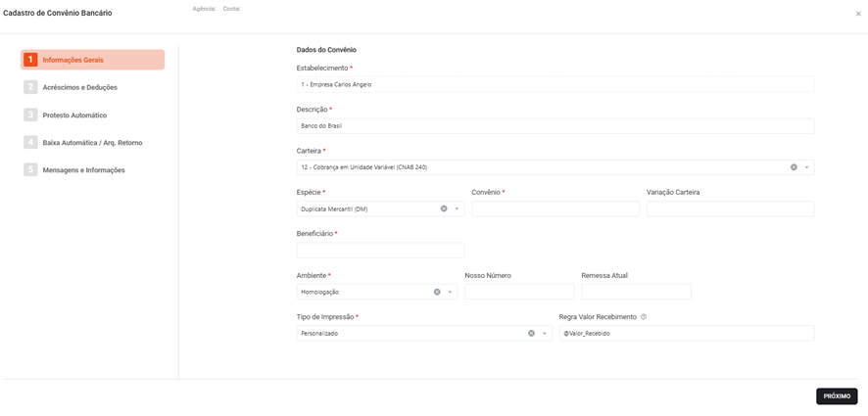868x416 pixels.
Task: Close the Cadastro de Convênio Bancário dialog
Action: point(858,14)
